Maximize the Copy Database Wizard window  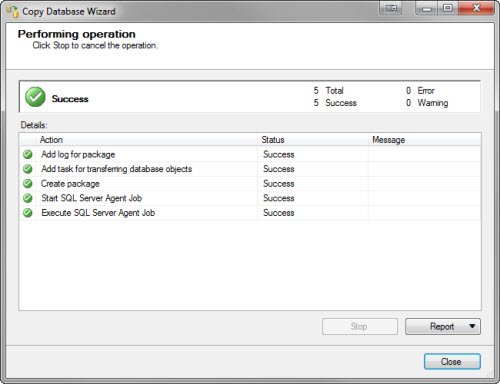point(448,8)
